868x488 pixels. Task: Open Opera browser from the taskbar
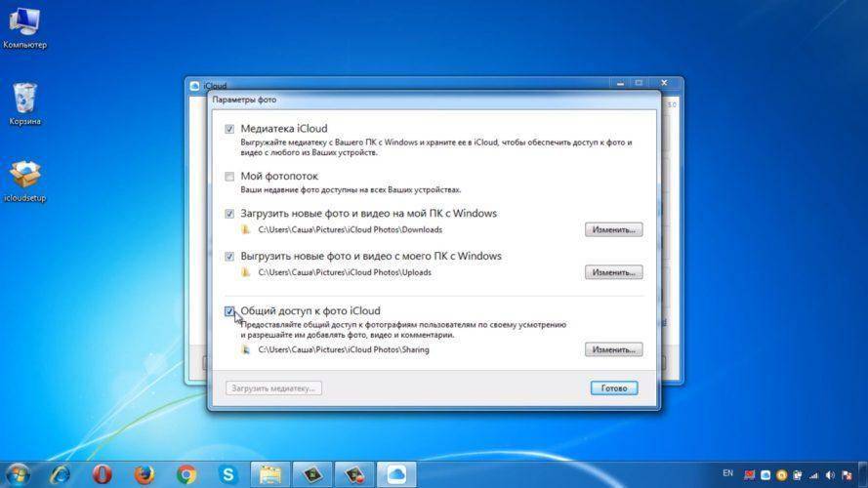pos(102,474)
